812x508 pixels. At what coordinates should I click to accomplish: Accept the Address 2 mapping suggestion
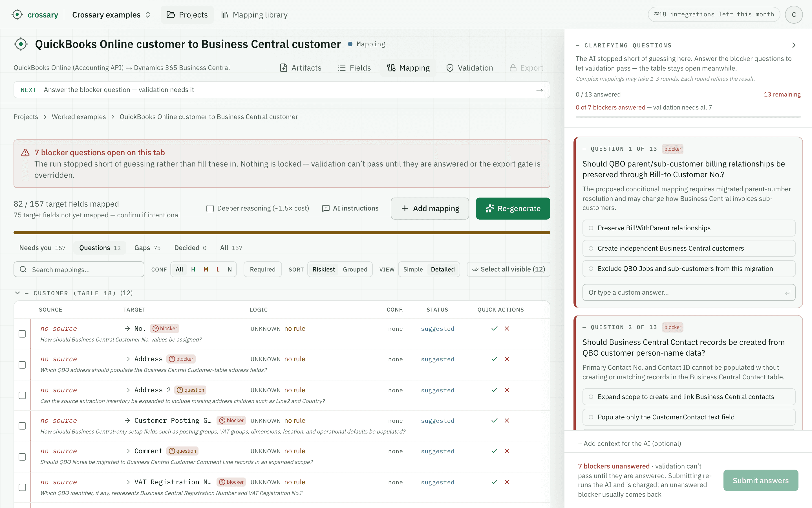(x=494, y=390)
